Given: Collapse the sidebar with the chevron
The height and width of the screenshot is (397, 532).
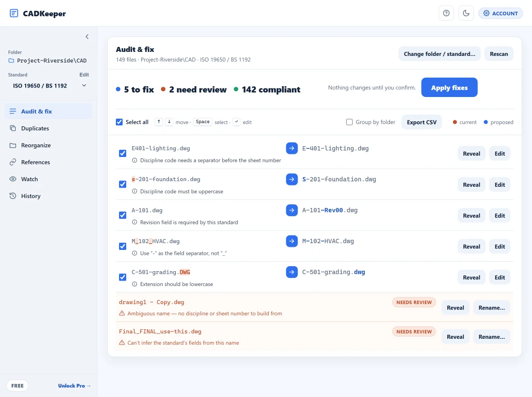Looking at the screenshot, I should coord(87,37).
